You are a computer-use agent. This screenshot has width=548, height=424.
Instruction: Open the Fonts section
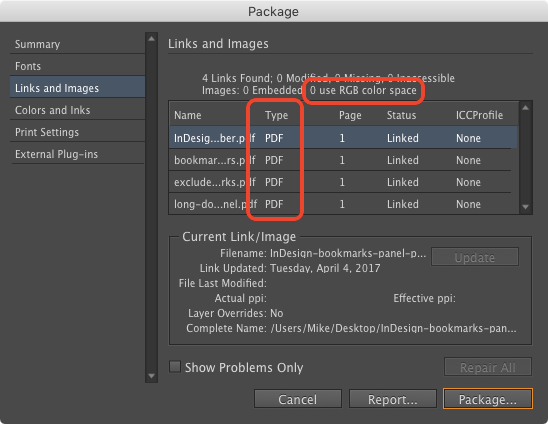click(77, 66)
